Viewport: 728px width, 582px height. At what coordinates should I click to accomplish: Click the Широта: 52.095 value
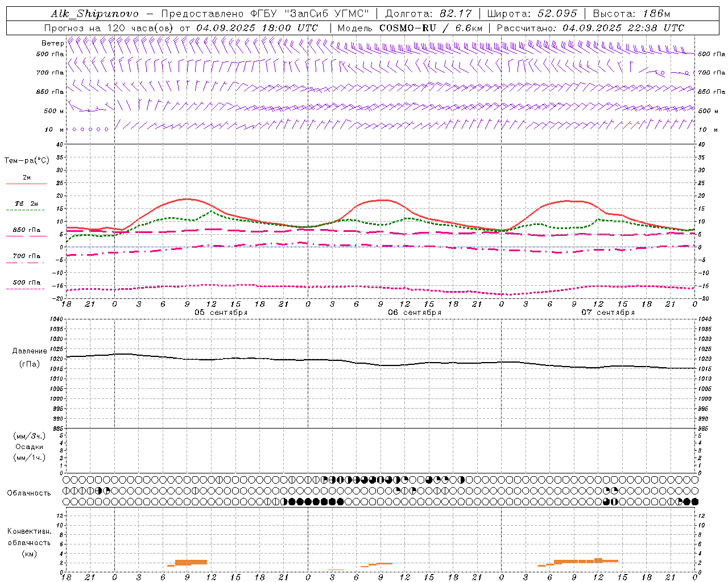(x=532, y=14)
